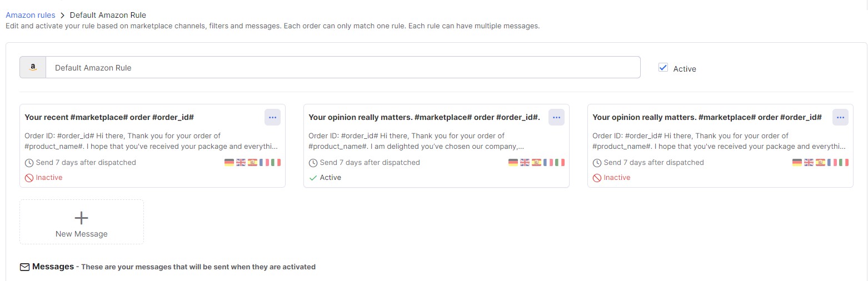Screen dimensions: 868x281
Task: Open three-dot menu on third message card
Action: pyautogui.click(x=840, y=117)
